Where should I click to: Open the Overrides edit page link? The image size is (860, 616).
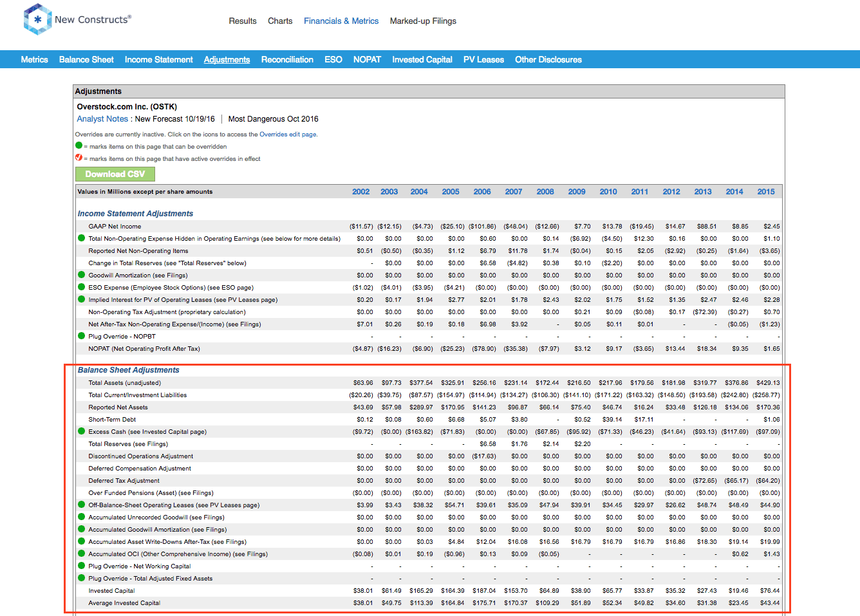[x=288, y=135]
